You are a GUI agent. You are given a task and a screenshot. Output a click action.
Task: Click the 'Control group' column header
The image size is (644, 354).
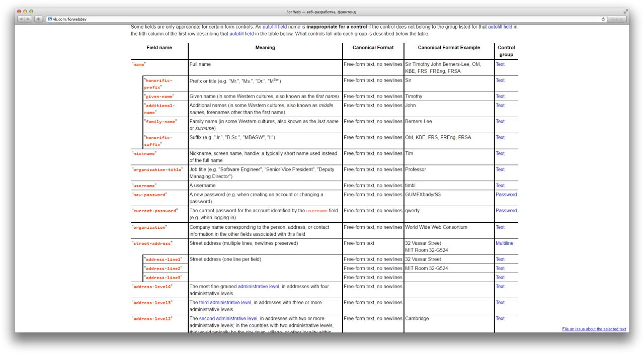click(506, 51)
